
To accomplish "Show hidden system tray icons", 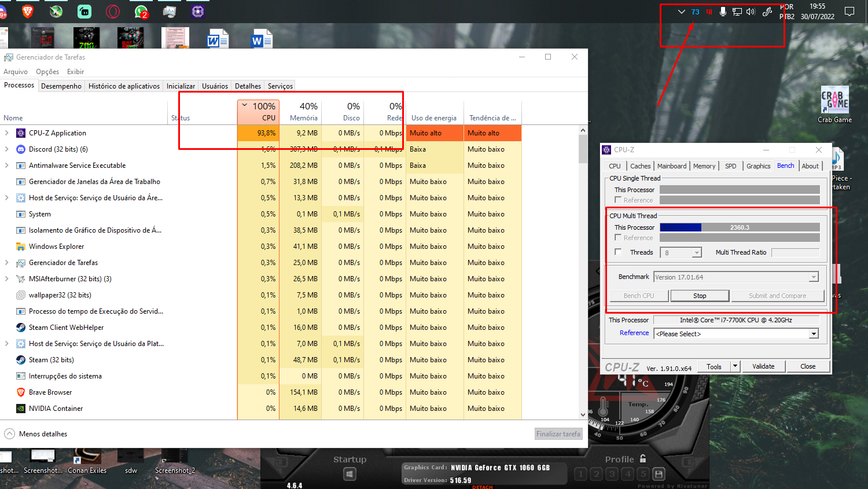I will 682,12.
